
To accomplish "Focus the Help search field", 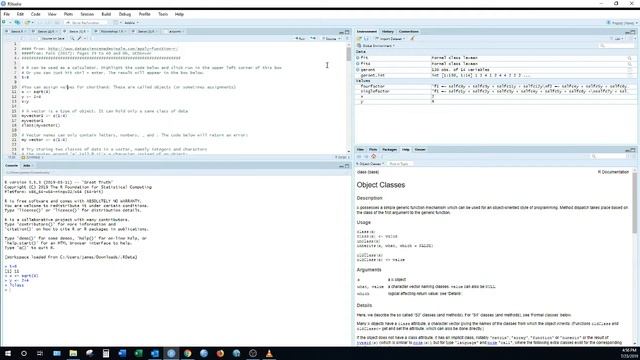I will tap(608, 156).
